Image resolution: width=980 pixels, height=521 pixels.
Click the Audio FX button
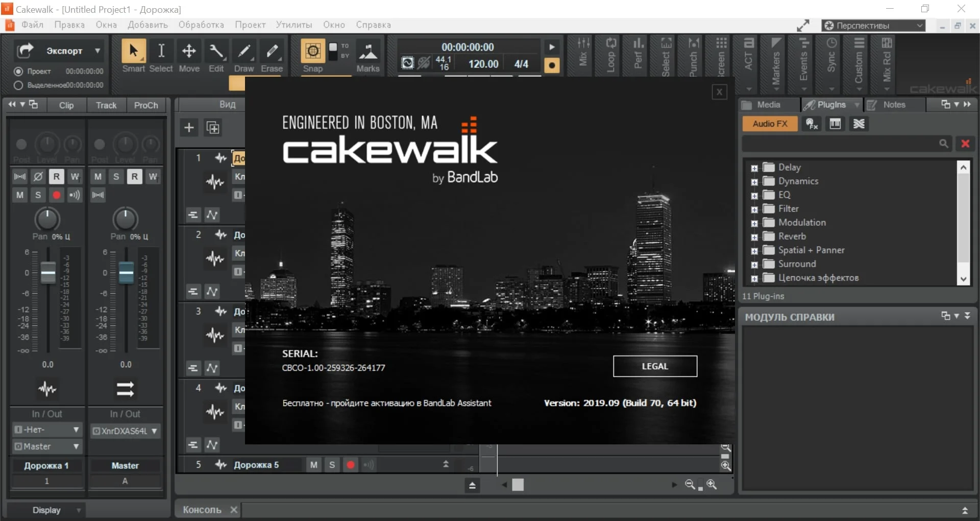(770, 124)
